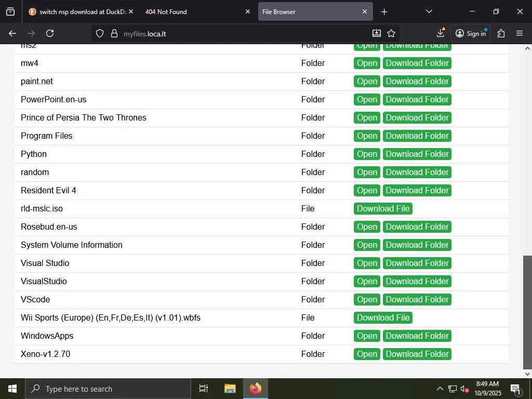Show hidden system tray icons

(x=440, y=389)
